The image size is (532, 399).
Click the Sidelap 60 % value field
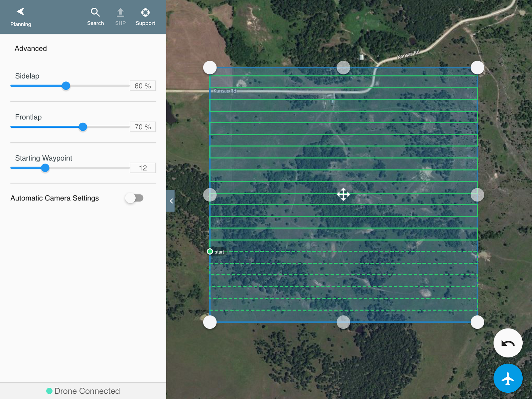tap(143, 86)
